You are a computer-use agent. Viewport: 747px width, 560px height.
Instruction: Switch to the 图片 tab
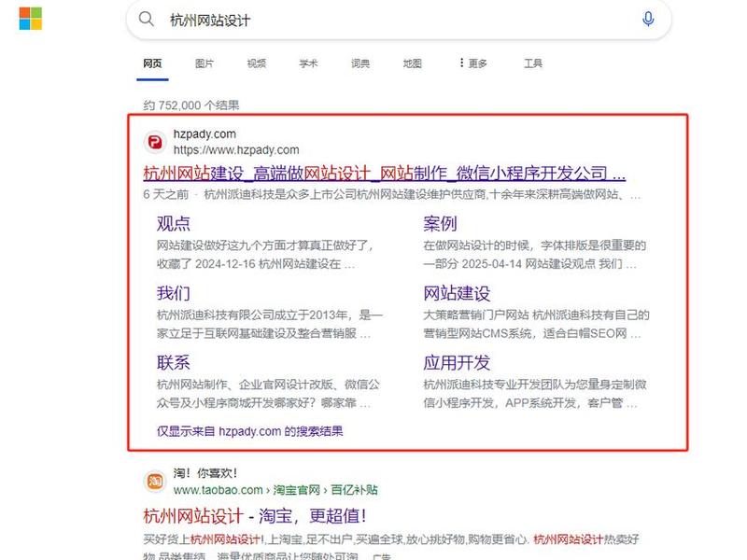tap(204, 63)
